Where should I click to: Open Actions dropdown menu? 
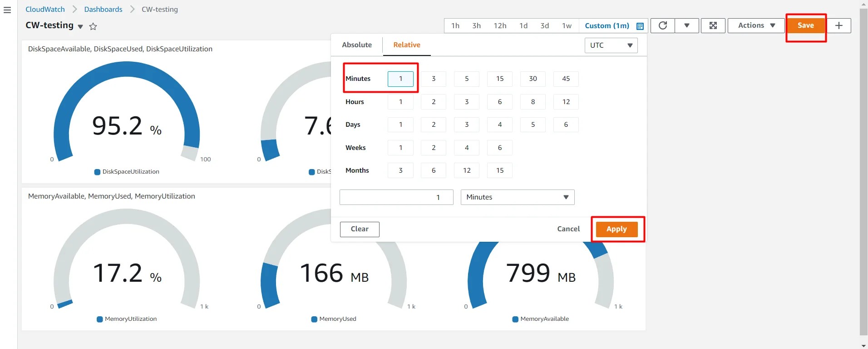pos(756,25)
